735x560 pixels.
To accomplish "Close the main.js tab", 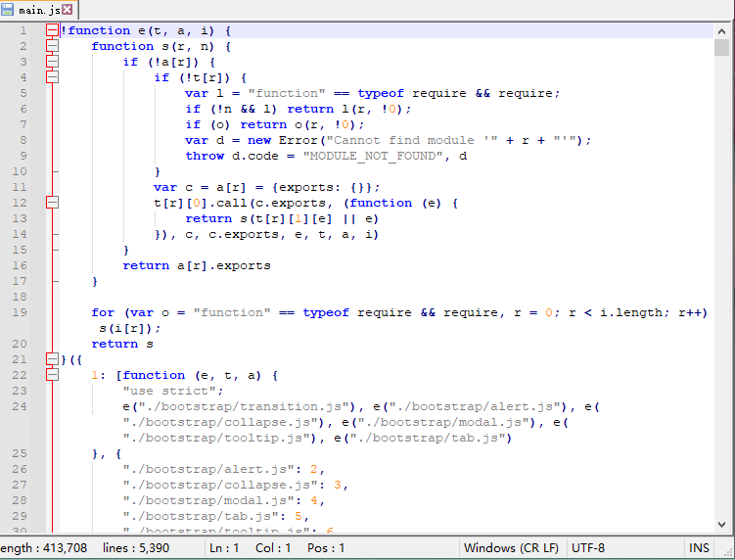I will click(x=68, y=10).
